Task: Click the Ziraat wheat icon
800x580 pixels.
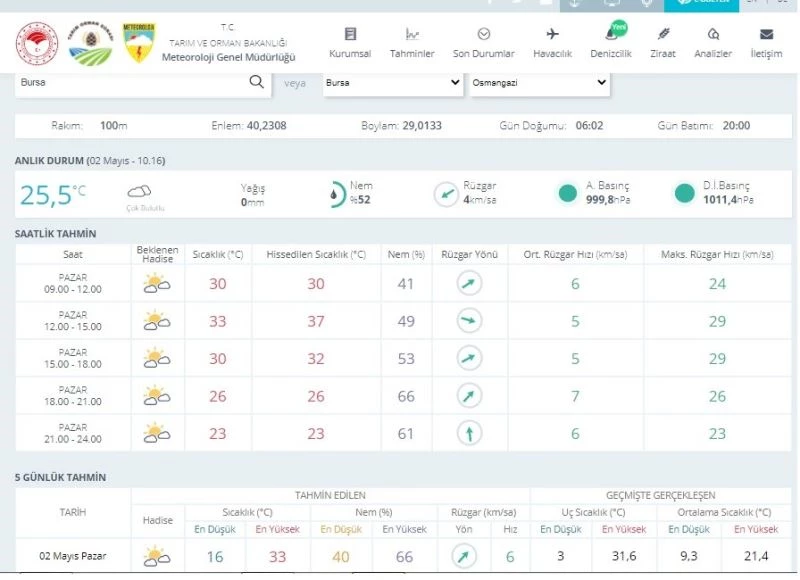Action: coord(661,35)
